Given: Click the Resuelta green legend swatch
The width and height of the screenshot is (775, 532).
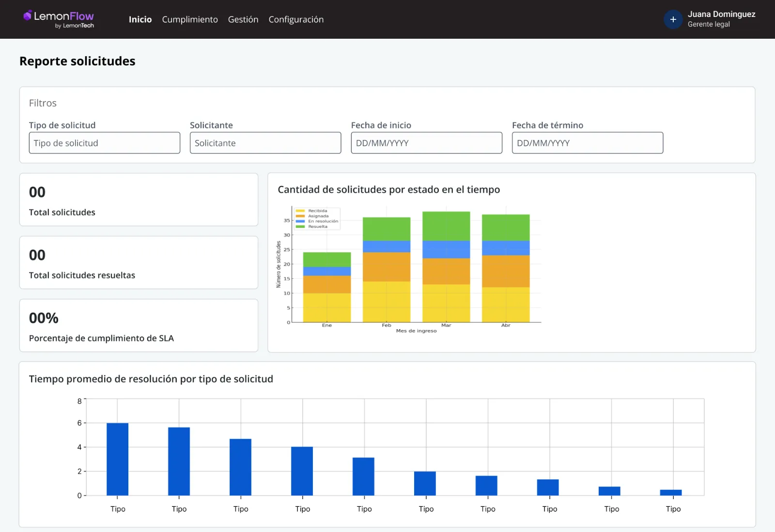Looking at the screenshot, I should (300, 227).
